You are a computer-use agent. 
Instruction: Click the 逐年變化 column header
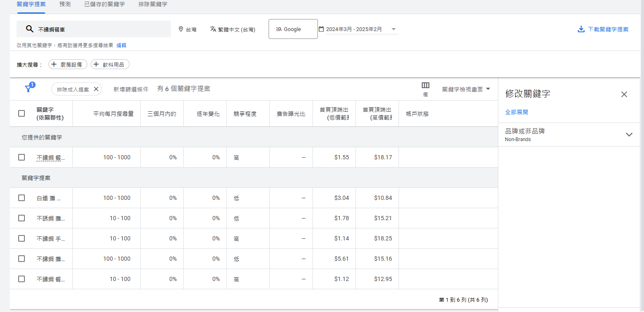point(208,113)
